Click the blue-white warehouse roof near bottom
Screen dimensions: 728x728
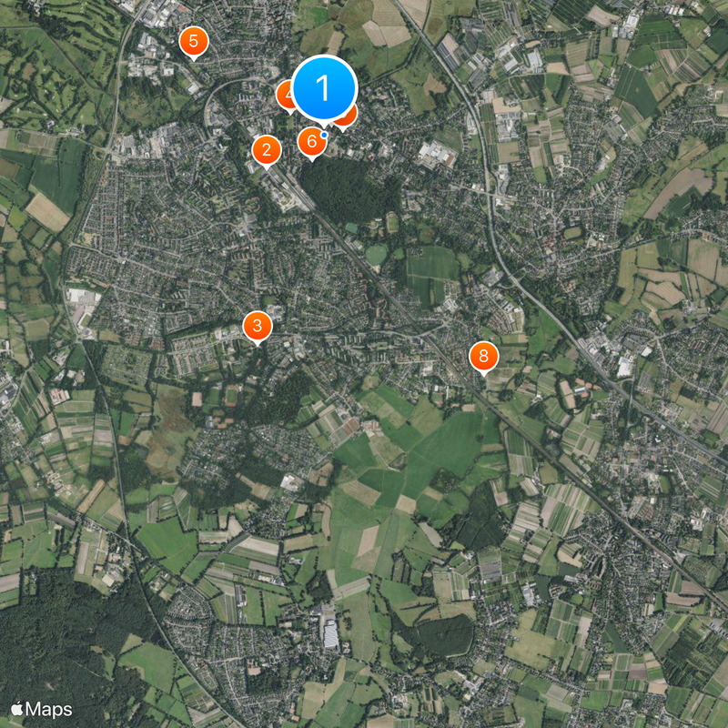(x=330, y=634)
